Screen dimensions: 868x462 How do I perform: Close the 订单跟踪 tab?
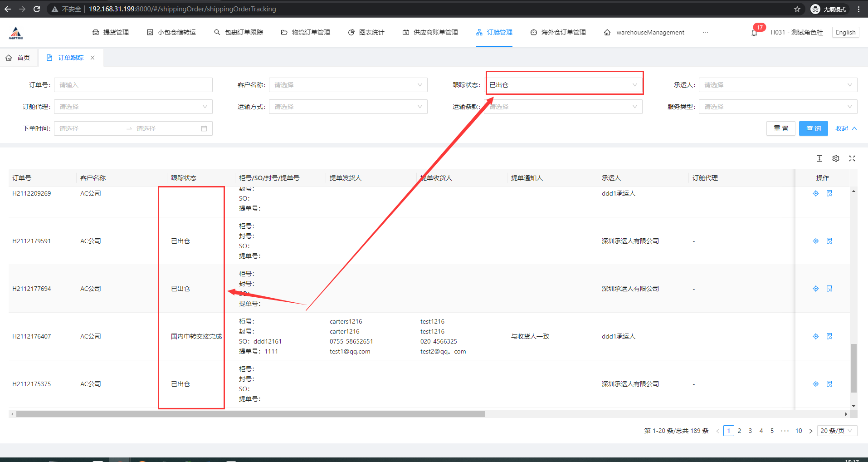(x=93, y=58)
